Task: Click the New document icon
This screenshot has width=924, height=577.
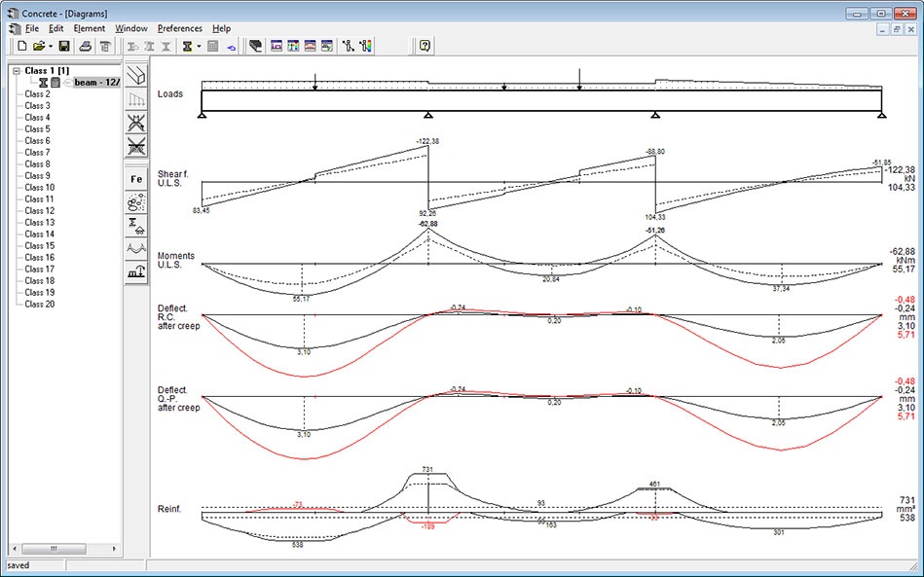Action: point(21,46)
